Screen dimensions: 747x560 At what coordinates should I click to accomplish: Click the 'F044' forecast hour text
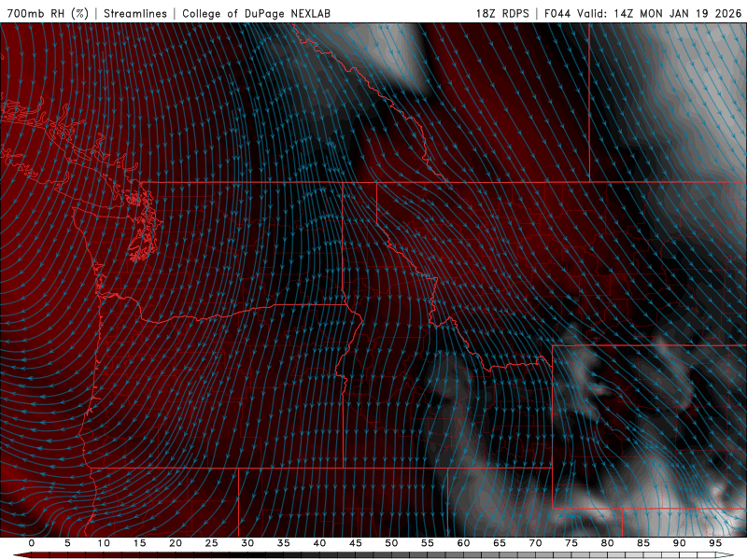[557, 14]
